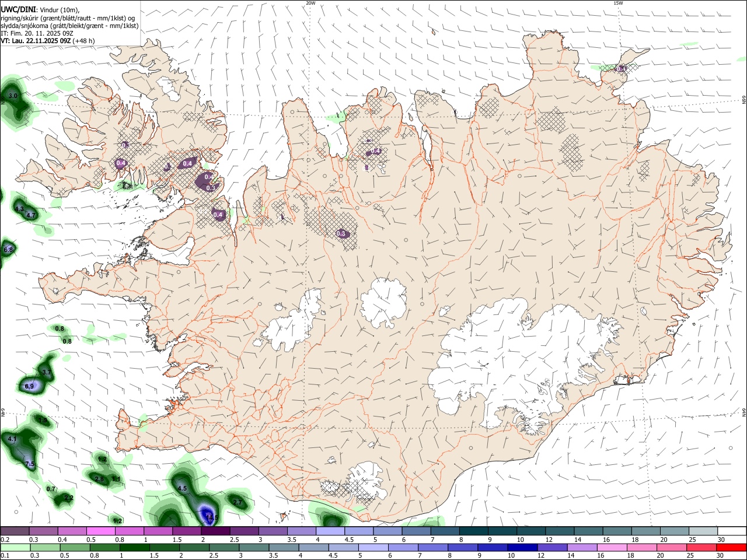
Task: Click the '3.0' precipitation value label
Action: 13,96
